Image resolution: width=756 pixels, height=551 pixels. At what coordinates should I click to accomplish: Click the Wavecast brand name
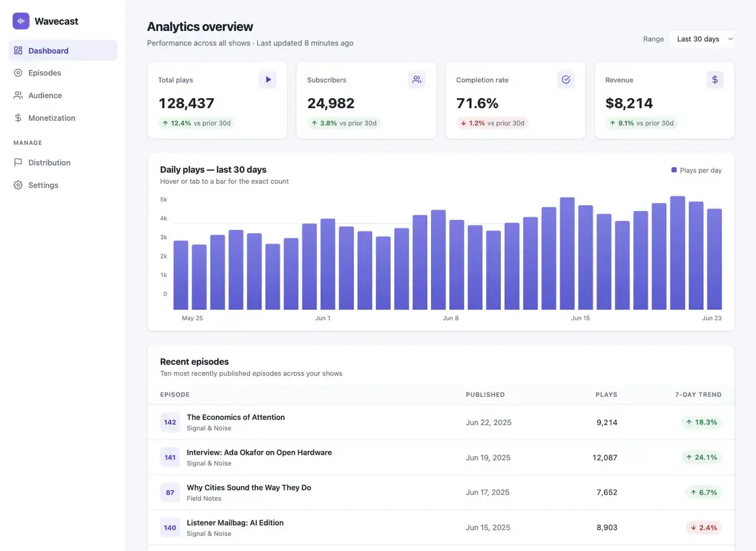pyautogui.click(x=57, y=21)
